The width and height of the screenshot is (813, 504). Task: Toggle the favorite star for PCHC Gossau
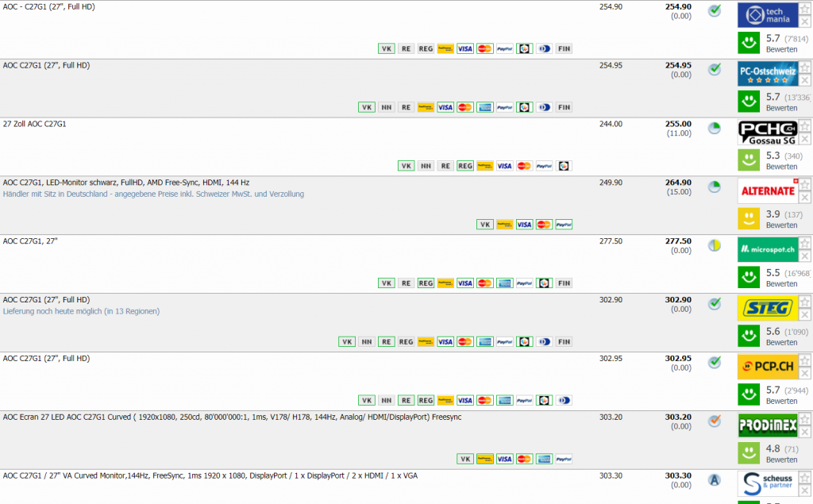pos(805,126)
